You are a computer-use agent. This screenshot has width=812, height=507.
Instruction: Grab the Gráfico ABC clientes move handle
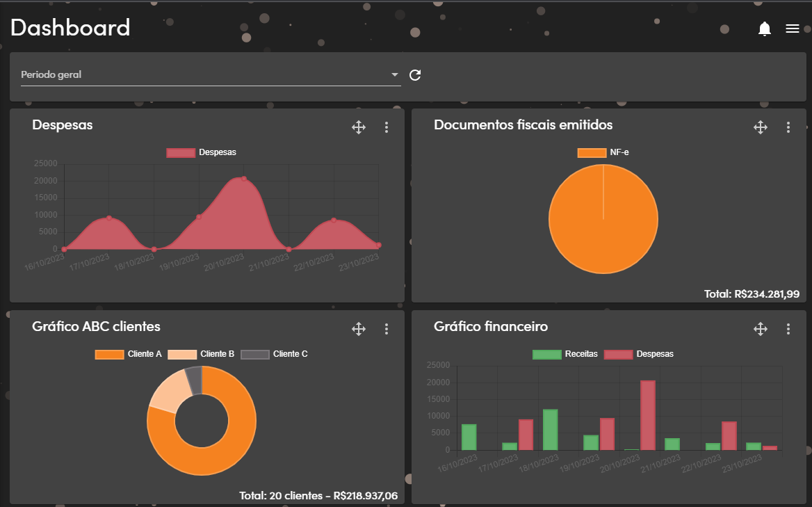click(x=359, y=329)
